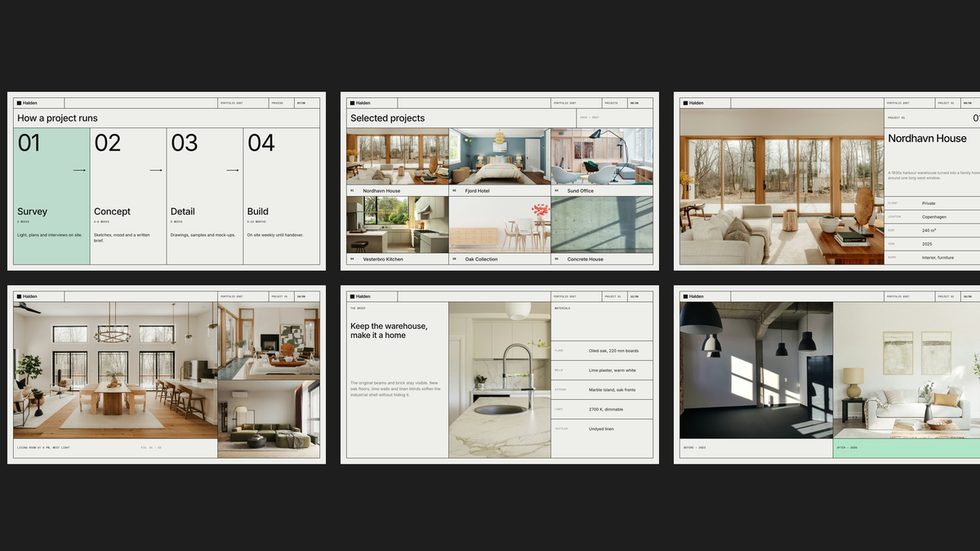The height and width of the screenshot is (551, 980).
Task: Click the large "Nordhavn House" project title
Action: (928, 139)
